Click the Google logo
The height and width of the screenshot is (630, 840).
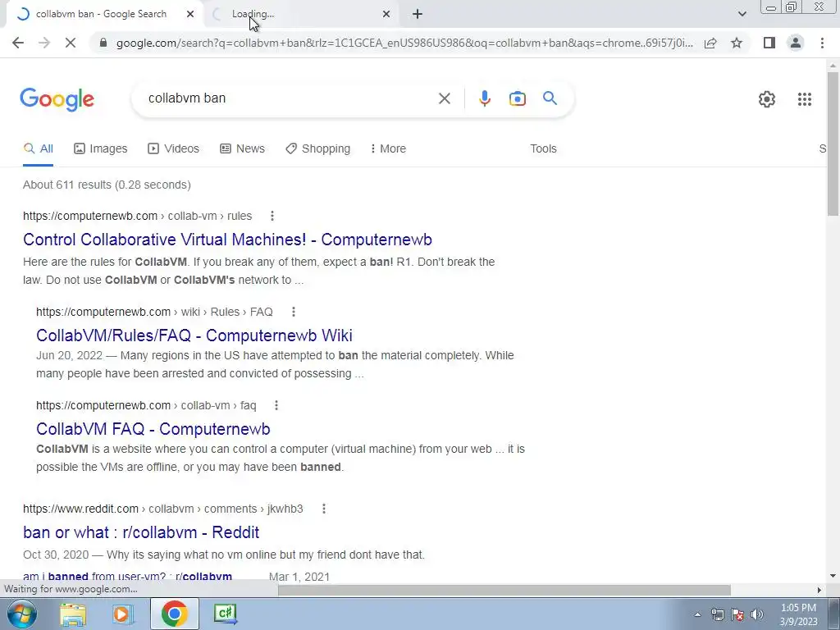coord(57,99)
